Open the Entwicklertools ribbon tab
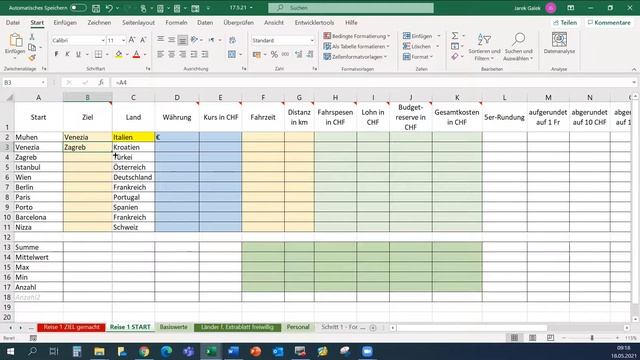Screen dimensions: 640x360 [314, 22]
